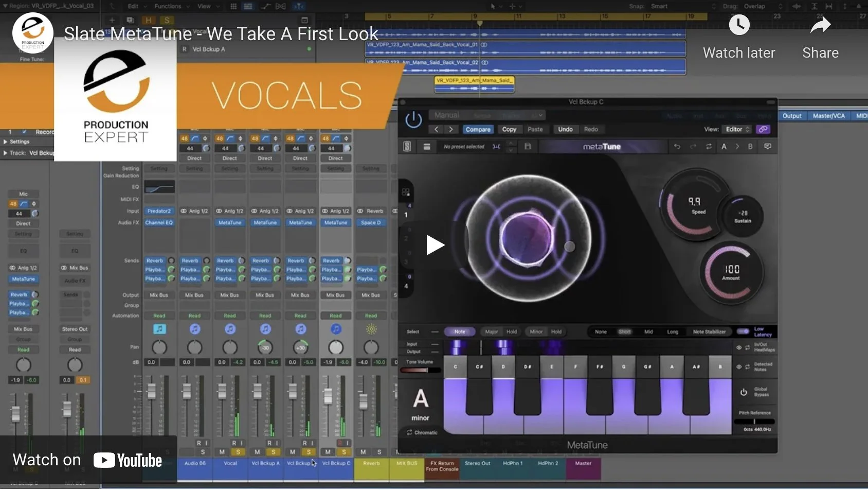Click Paste in the plugin header
Image resolution: width=868 pixels, height=490 pixels.
click(535, 129)
